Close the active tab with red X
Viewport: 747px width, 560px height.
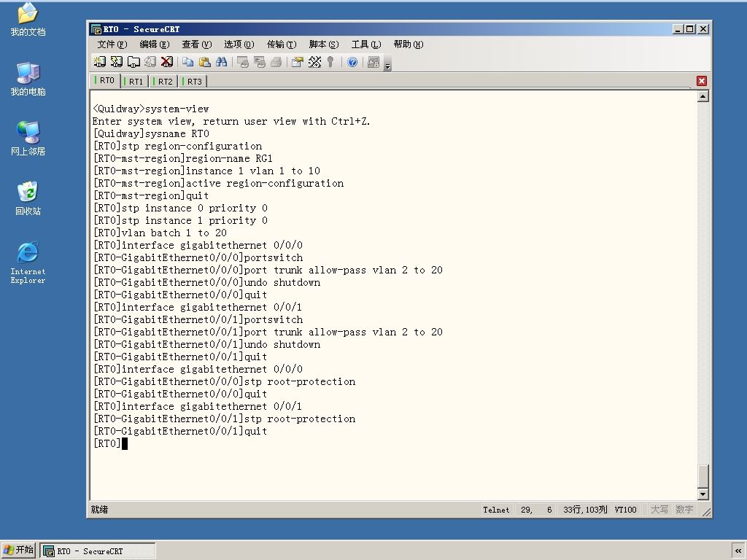click(x=701, y=81)
